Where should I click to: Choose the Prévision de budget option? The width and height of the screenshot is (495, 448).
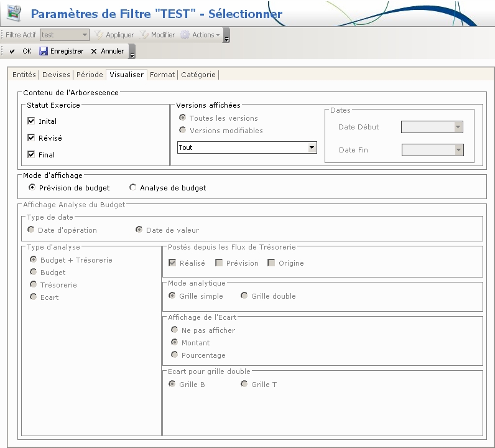pyautogui.click(x=32, y=187)
